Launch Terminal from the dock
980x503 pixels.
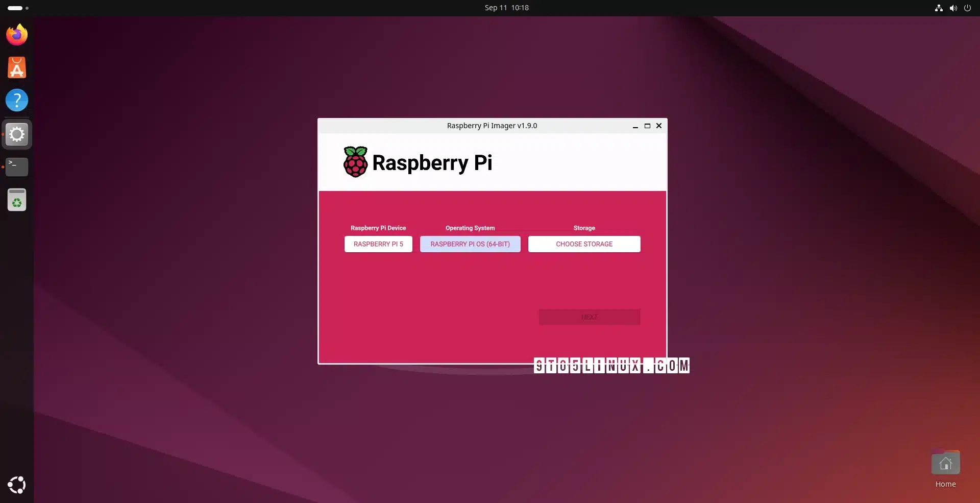coord(17,166)
